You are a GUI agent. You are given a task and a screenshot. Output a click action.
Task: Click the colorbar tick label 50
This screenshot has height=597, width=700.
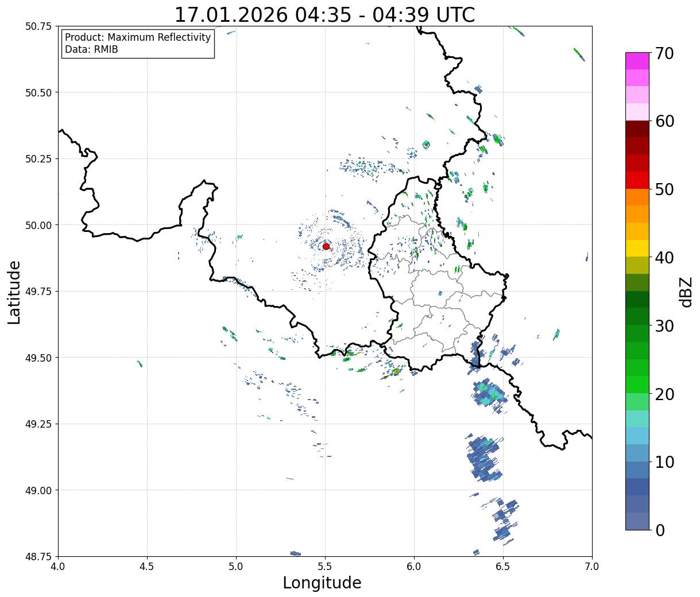[664, 189]
